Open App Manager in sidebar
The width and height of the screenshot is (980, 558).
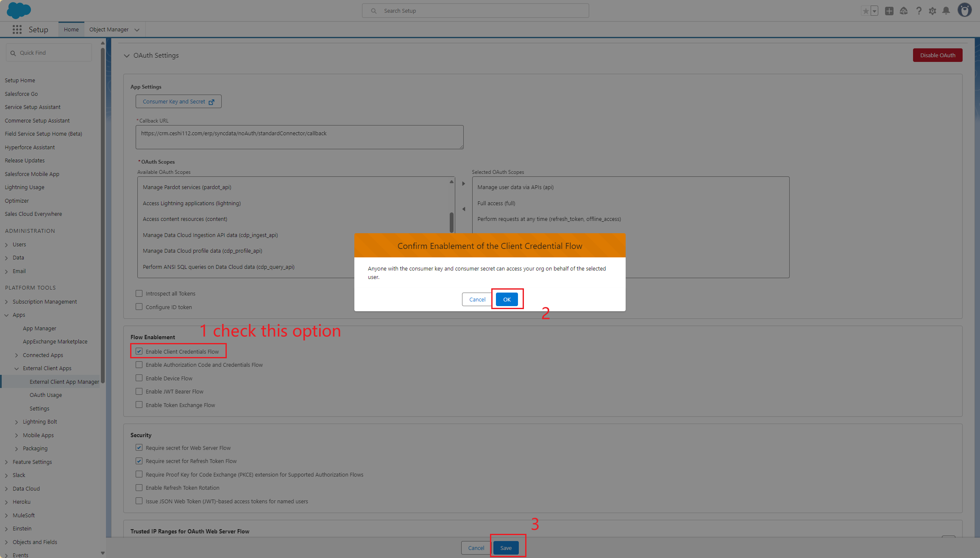39,328
